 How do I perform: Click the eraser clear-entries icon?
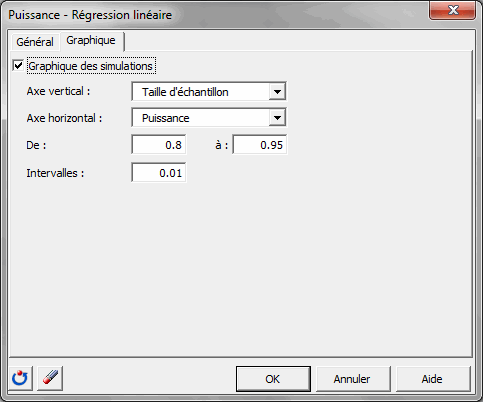[50, 378]
